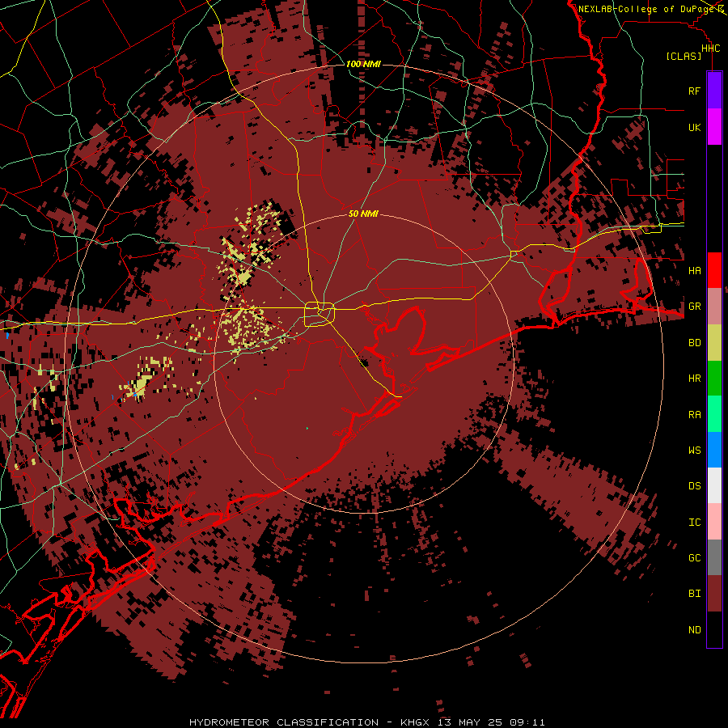Click the "BD" legend label
Viewport: 728px width, 728px height.
point(694,343)
